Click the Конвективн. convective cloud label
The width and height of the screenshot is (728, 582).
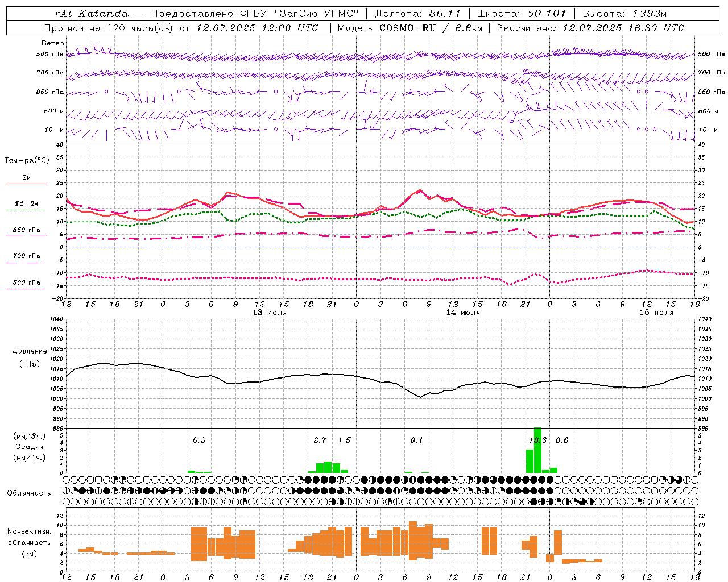29,531
